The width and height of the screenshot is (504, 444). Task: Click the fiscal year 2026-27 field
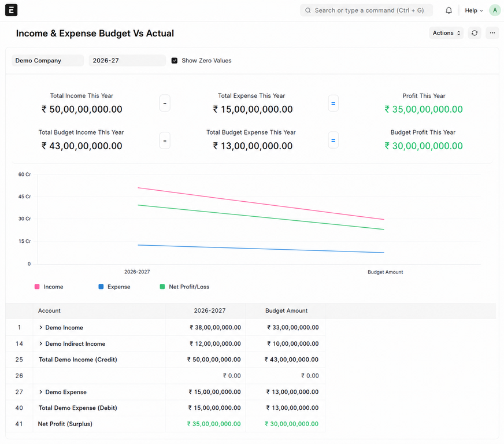pyautogui.click(x=127, y=61)
